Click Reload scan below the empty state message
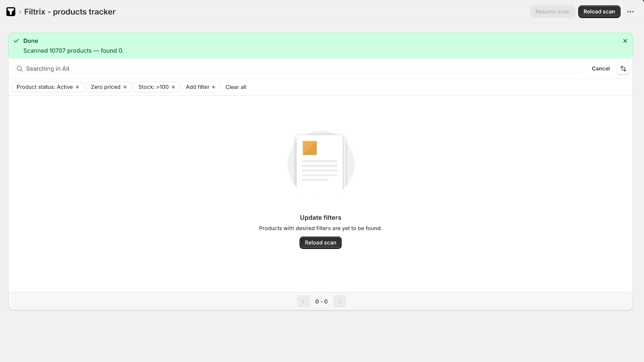 pos(320,243)
